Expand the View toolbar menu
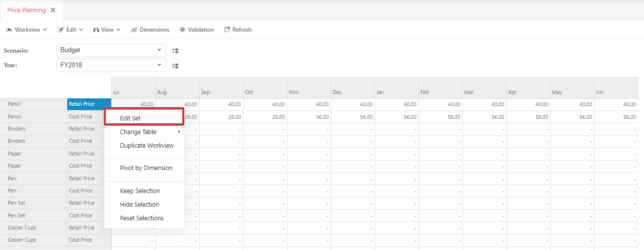 [x=106, y=30]
